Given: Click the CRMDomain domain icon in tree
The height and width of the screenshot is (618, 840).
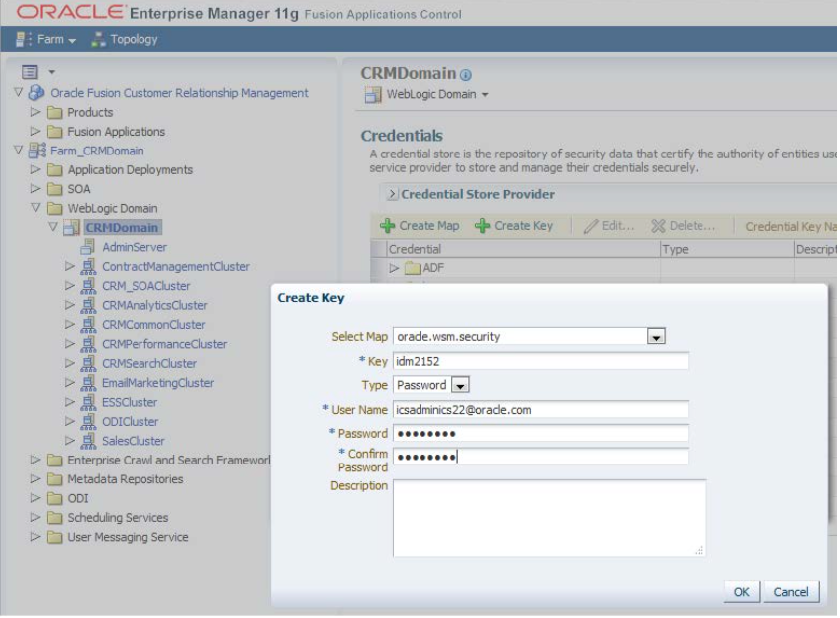Looking at the screenshot, I should point(72,228).
